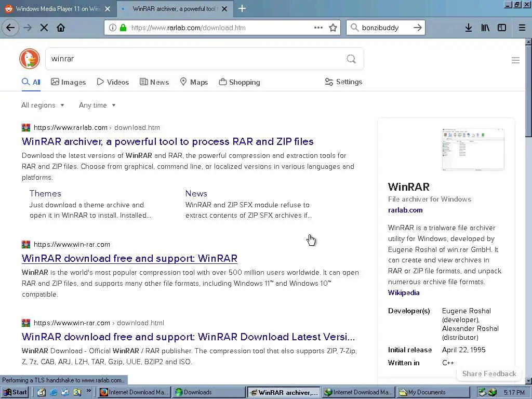Click the win-rar.com download.html URL text

(99, 323)
